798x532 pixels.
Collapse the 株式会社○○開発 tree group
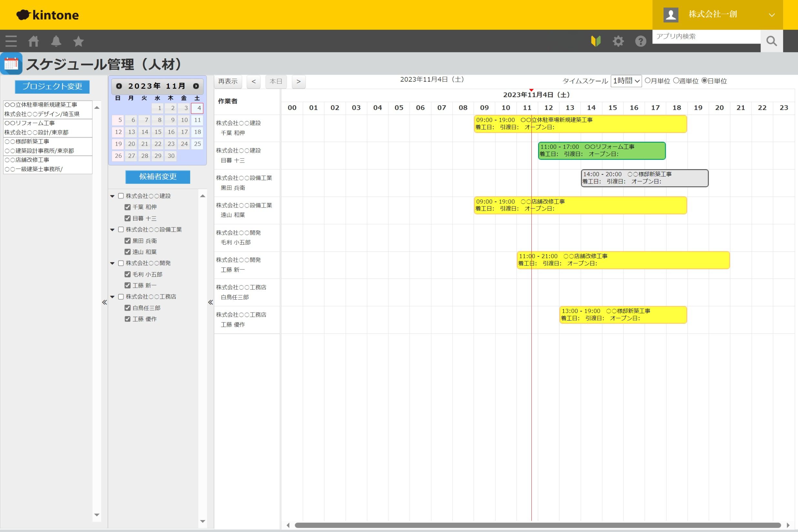112,263
